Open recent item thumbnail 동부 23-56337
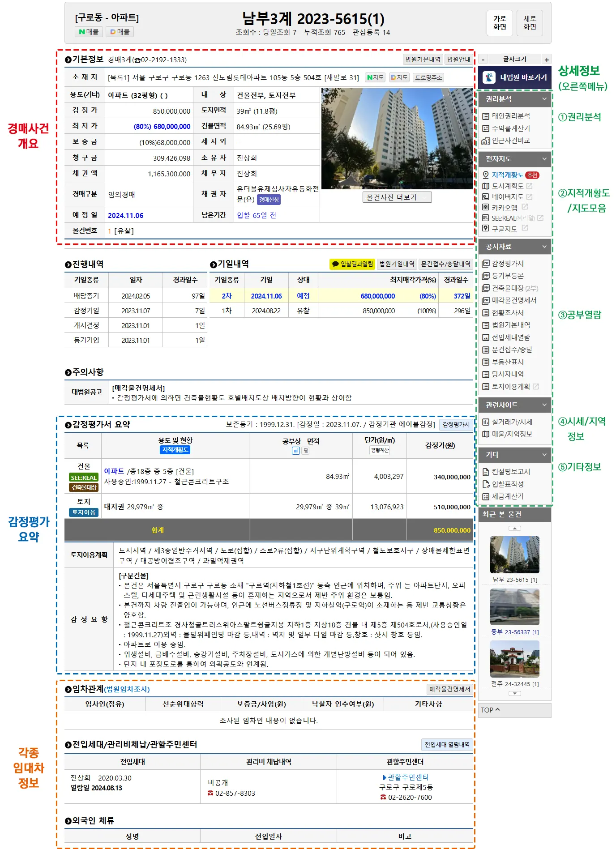 click(514, 607)
